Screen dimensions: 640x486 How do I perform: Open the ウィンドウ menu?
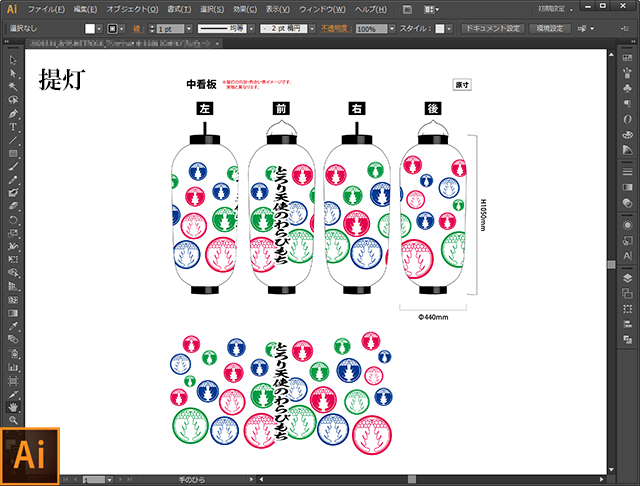click(322, 9)
